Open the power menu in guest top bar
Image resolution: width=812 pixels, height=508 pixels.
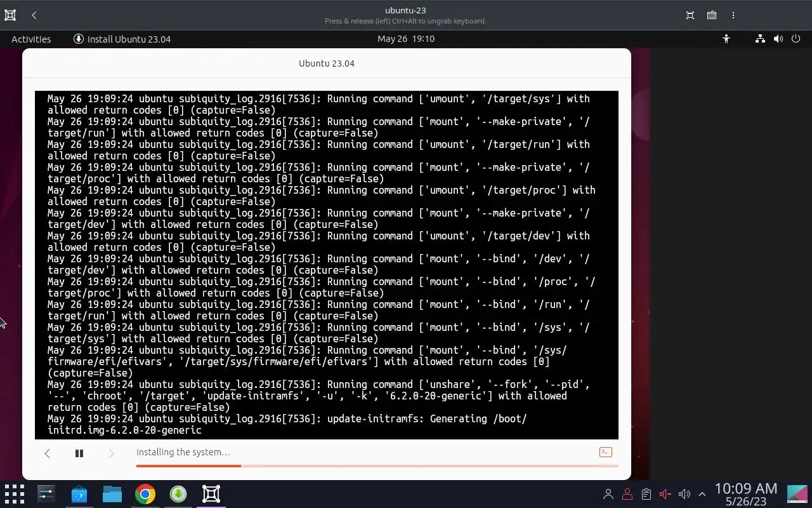796,39
